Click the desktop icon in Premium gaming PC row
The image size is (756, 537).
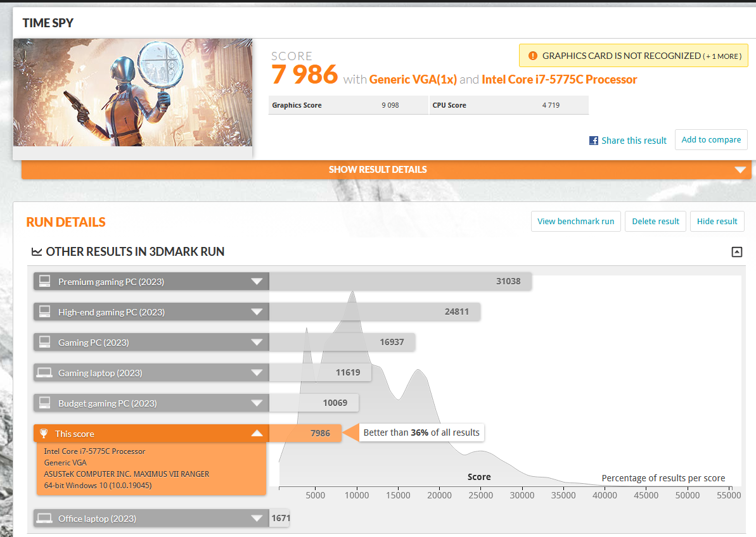coord(45,281)
